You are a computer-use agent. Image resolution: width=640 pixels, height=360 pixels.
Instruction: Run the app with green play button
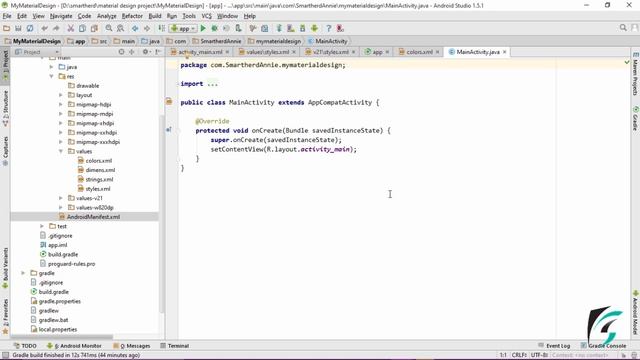point(203,28)
